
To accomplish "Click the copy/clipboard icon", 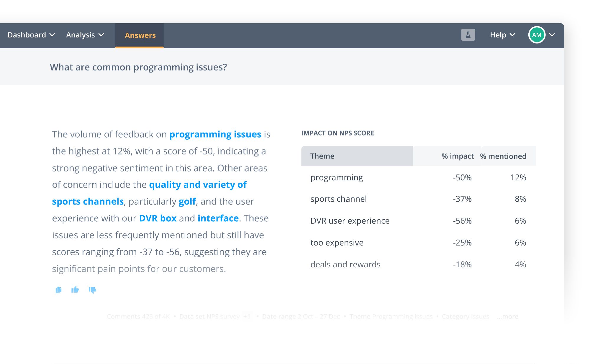I will (59, 289).
